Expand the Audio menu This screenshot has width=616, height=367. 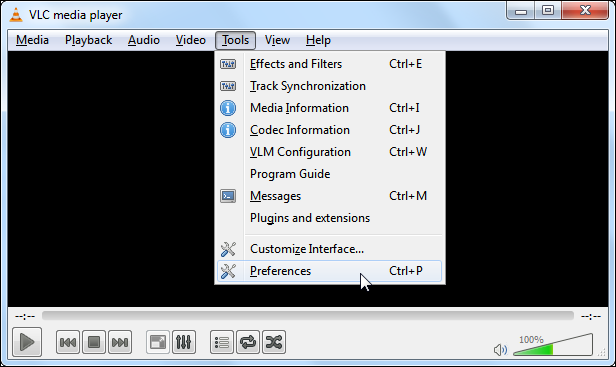click(x=144, y=40)
